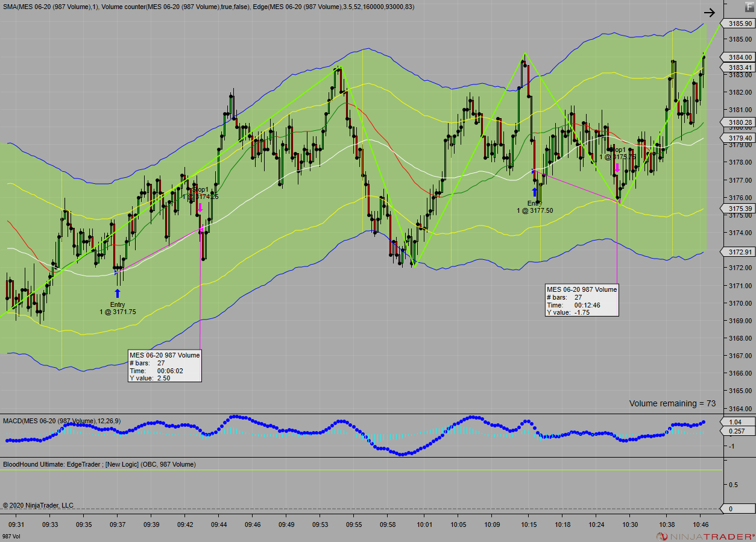
Task: Click the 09:31 time axis label
Action: click(x=17, y=525)
